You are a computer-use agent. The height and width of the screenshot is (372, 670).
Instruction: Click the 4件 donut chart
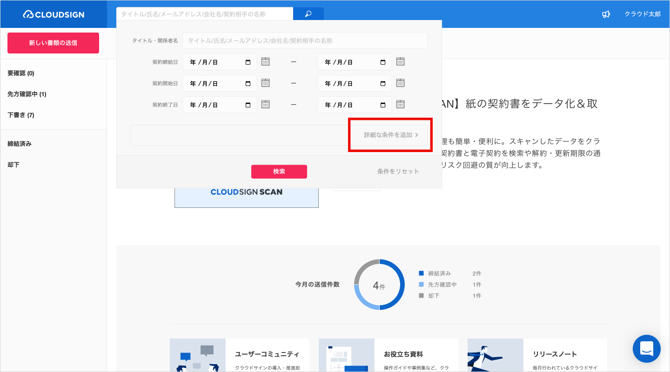pos(379,284)
